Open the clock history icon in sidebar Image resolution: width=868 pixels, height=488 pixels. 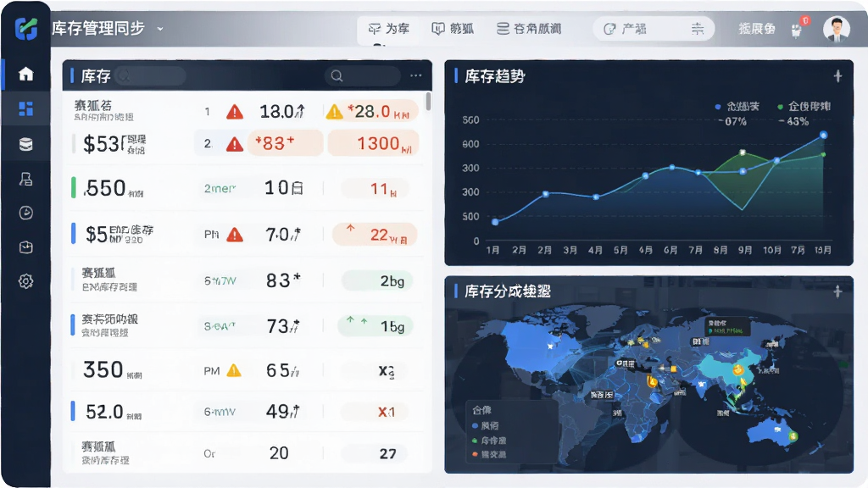tap(26, 213)
